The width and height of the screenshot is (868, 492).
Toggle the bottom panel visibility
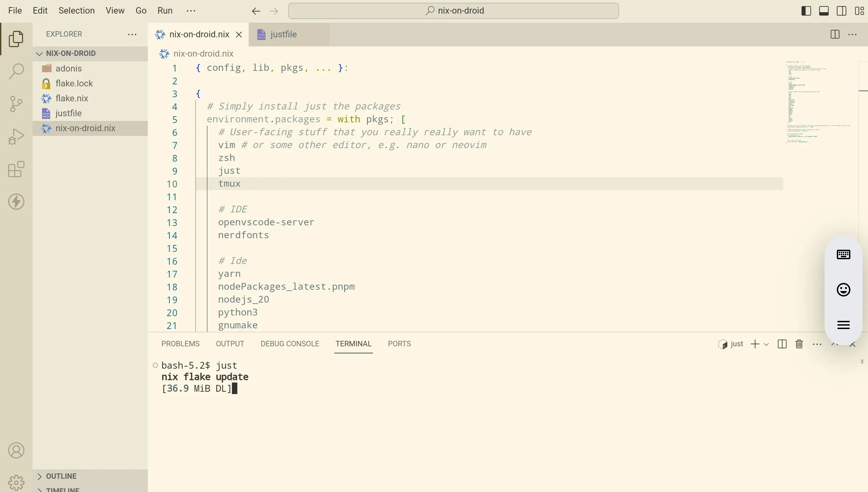tap(824, 11)
